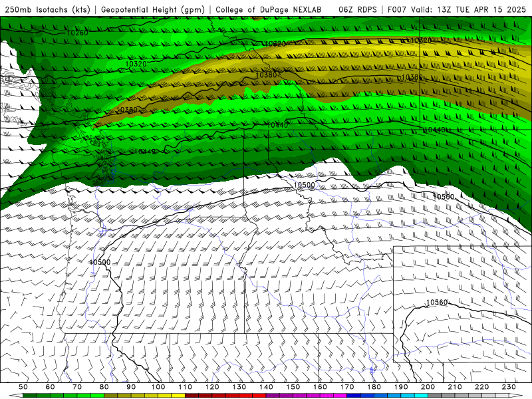
Task: Click the 80 value on the color scale
Action: click(104, 387)
